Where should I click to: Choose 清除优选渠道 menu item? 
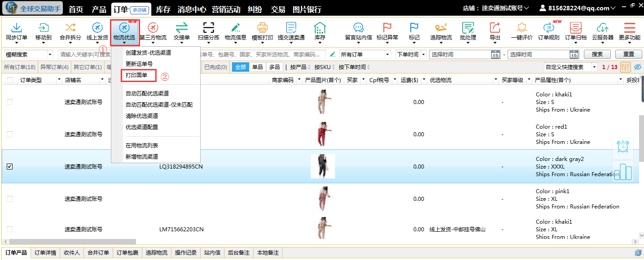142,116
